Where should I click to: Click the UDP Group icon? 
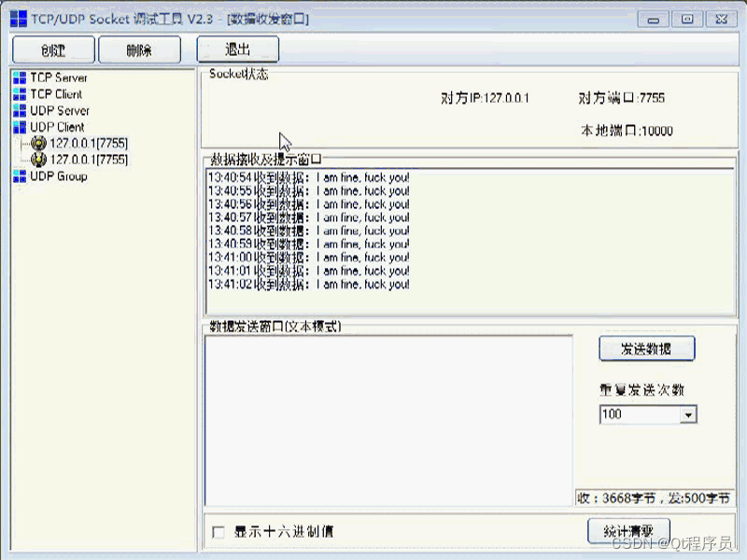point(21,175)
